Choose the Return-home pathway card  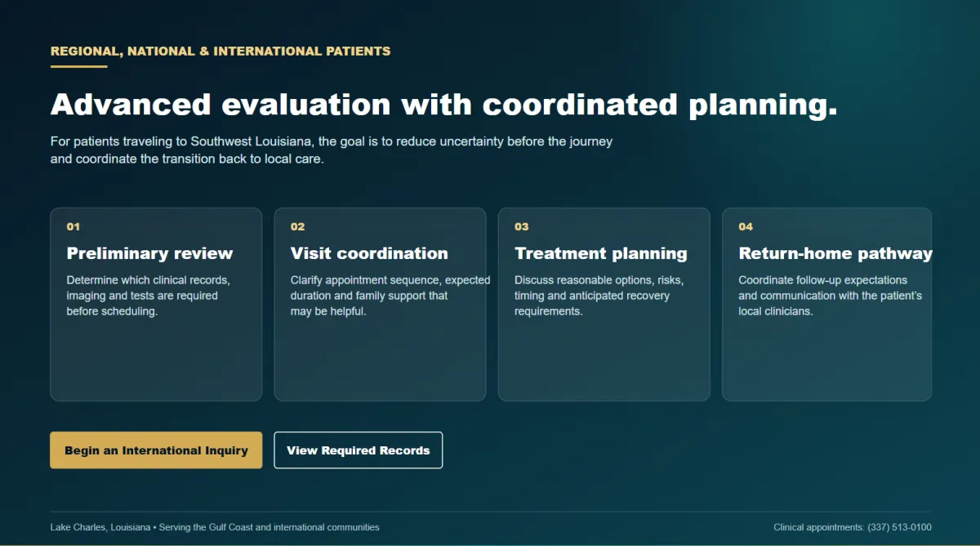click(827, 304)
